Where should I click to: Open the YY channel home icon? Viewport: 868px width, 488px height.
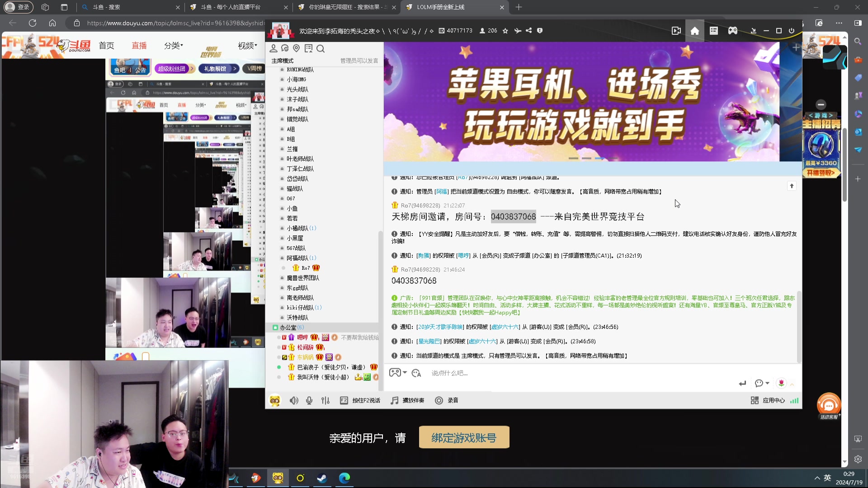[x=695, y=31]
